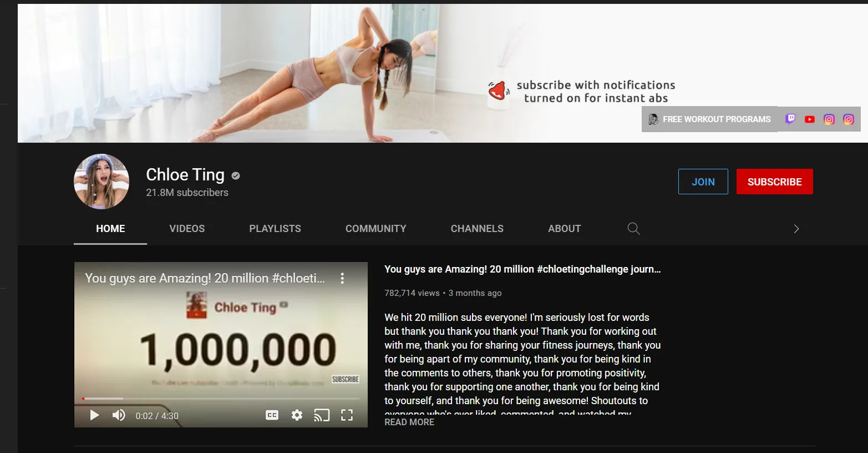This screenshot has width=868, height=453.
Task: Mute the video with speaker icon
Action: tap(119, 415)
